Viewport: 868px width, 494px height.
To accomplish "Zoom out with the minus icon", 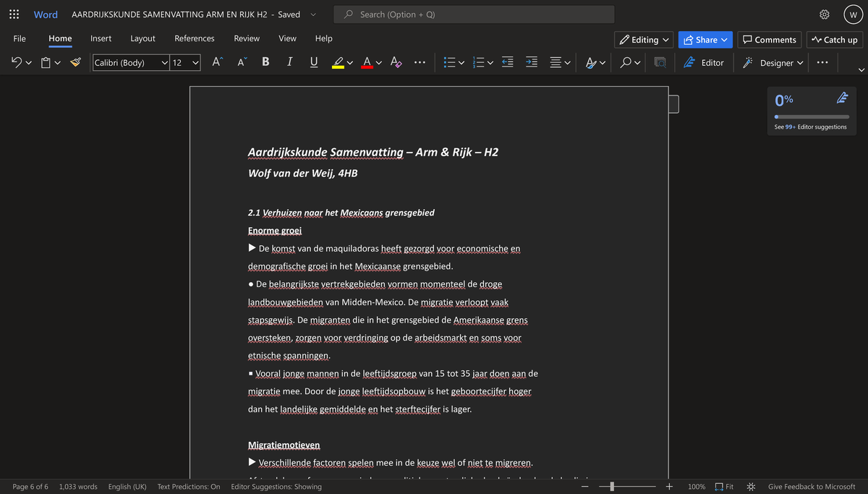I will click(584, 487).
